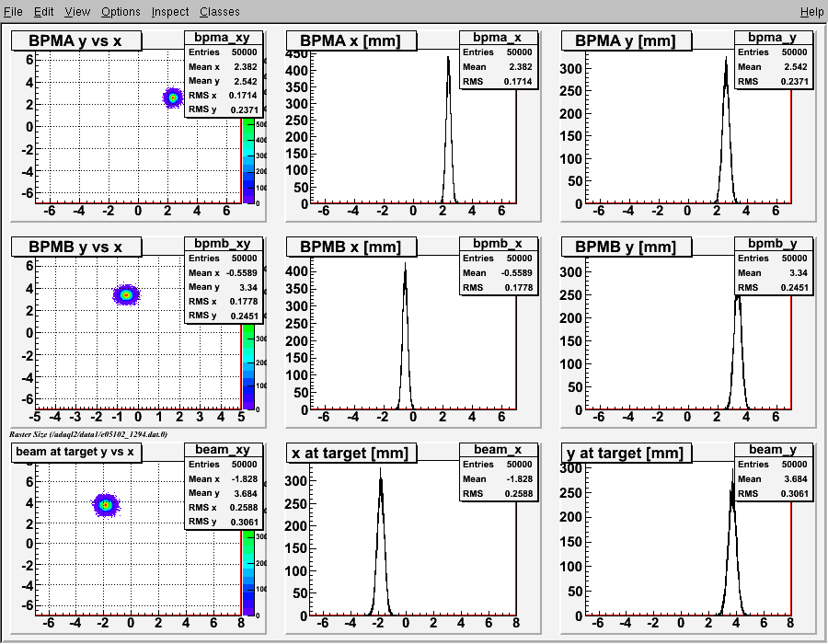This screenshot has width=828, height=644.
Task: Click the BPMA y vs x color palette
Action: pyautogui.click(x=248, y=161)
